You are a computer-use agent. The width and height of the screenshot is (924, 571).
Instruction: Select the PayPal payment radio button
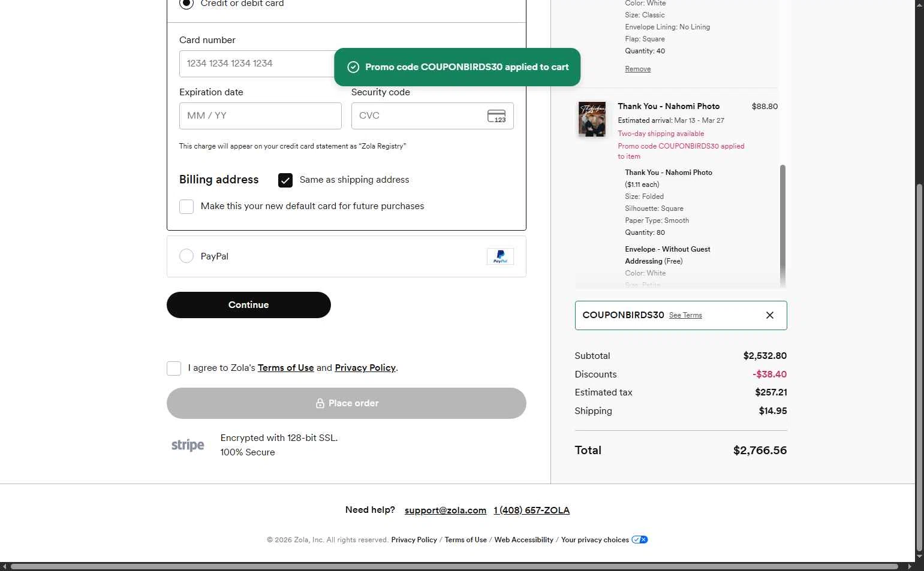point(186,256)
